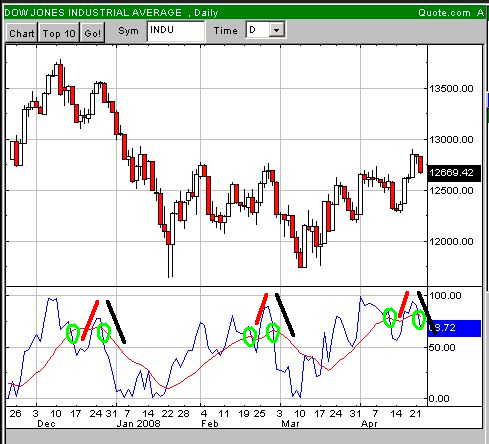Focus the Sym input field with INDU
Viewport: 489px width, 444px height.
176,31
